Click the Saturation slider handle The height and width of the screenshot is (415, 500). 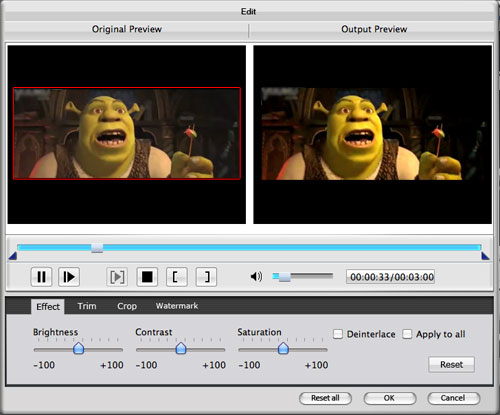(x=283, y=348)
